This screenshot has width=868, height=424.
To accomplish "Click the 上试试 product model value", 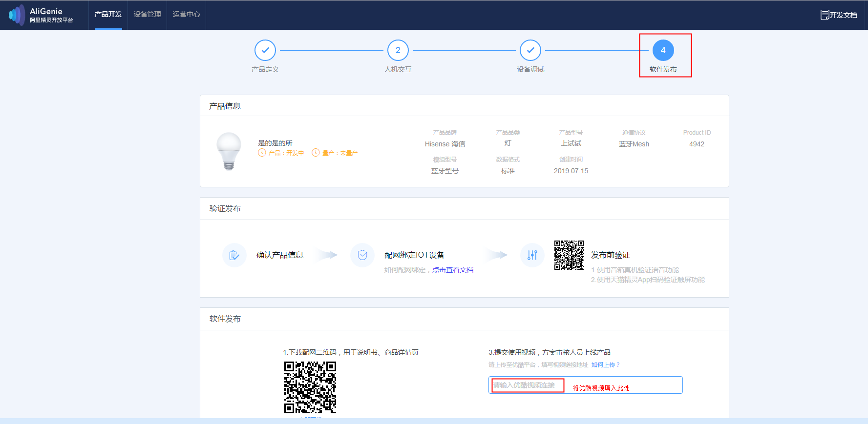I will pos(571,143).
